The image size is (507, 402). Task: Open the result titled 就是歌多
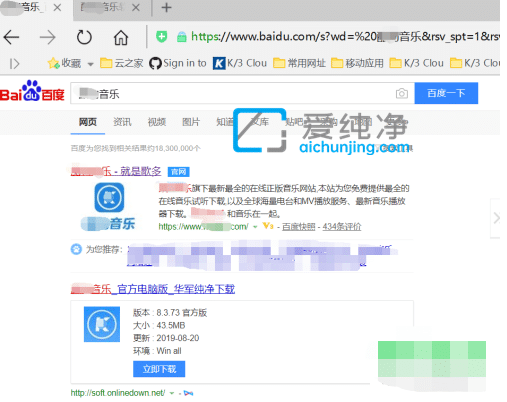(116, 171)
